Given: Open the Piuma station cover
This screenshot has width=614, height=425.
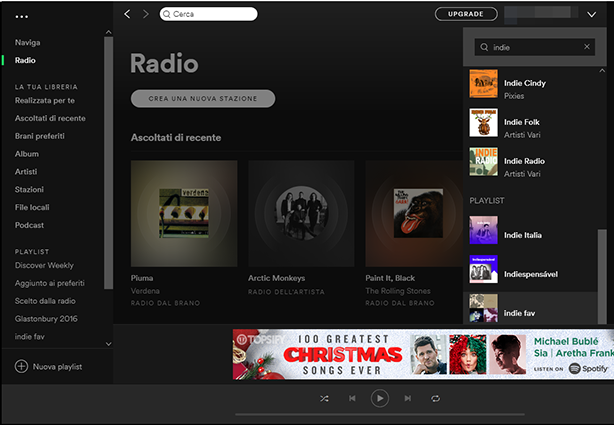Looking at the screenshot, I should coord(184,213).
